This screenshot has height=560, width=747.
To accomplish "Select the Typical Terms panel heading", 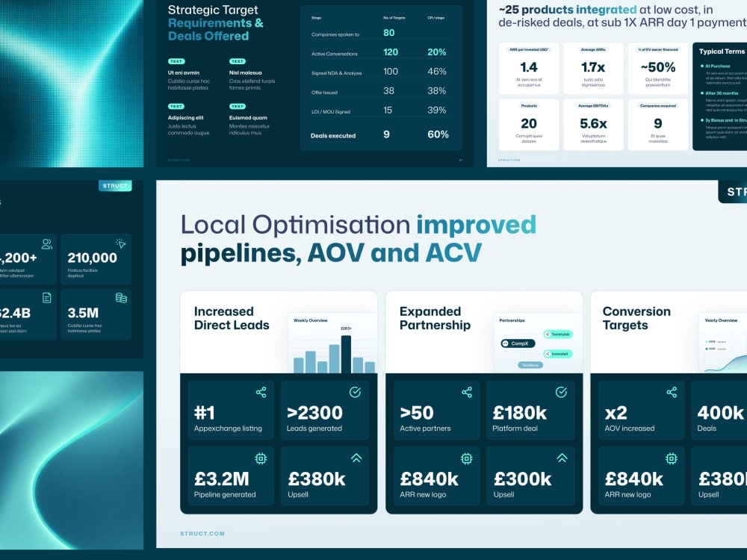I will pos(722,52).
